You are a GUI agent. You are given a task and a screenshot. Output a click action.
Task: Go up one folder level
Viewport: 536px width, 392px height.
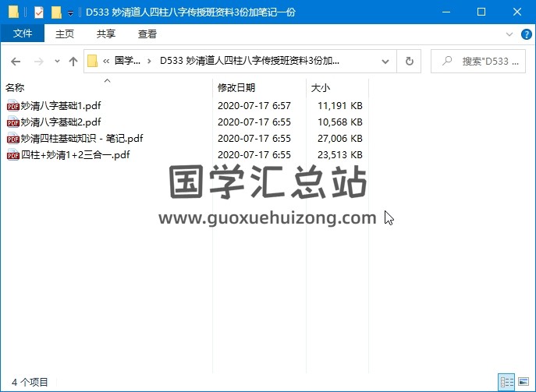(73, 62)
